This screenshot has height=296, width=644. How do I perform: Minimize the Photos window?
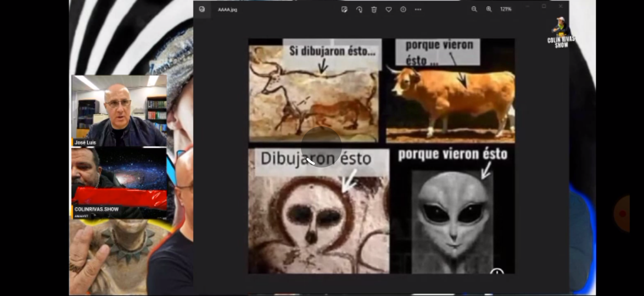point(528,6)
